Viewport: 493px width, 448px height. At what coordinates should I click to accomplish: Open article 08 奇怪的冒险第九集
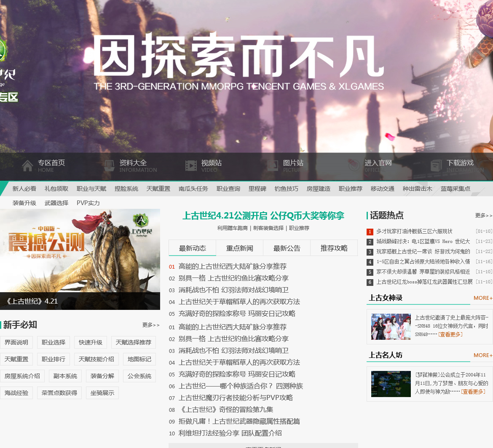coord(226,410)
